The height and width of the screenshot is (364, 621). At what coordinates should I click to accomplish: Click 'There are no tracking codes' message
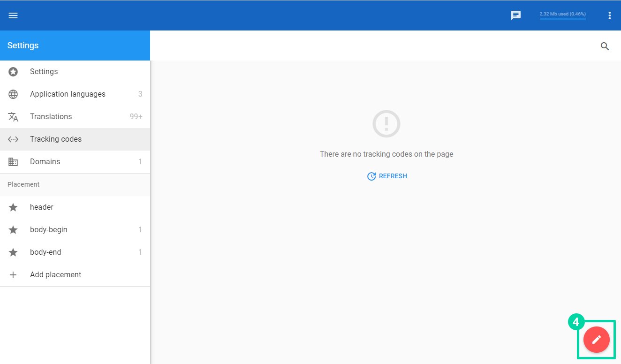(x=386, y=154)
